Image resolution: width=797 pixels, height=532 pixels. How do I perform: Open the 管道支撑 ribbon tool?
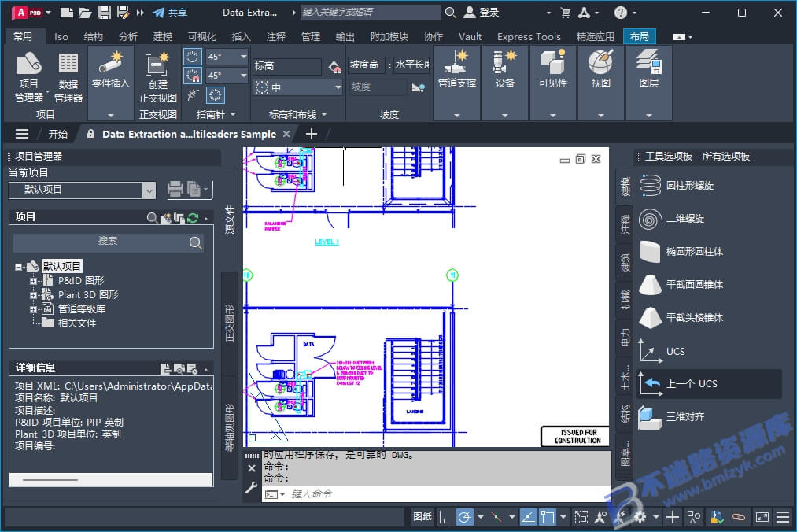(x=457, y=70)
